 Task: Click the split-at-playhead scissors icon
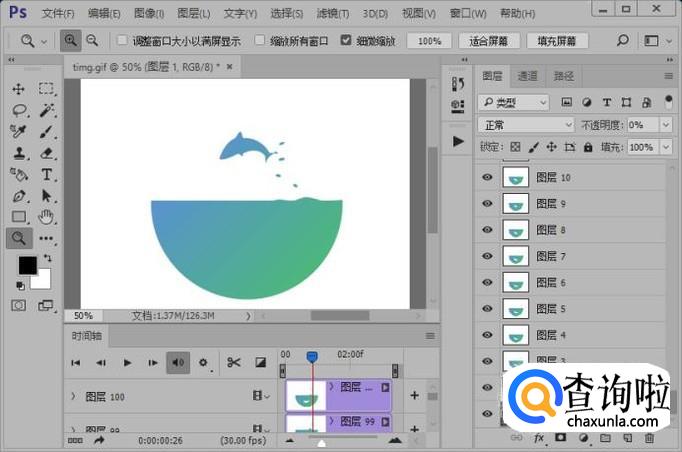pyautogui.click(x=233, y=362)
